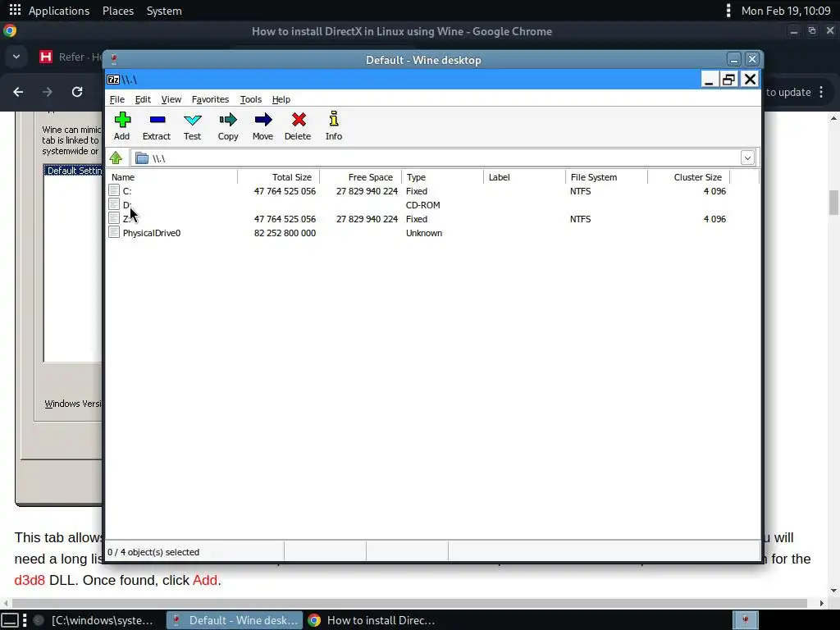Go up one folder with green arrow
The height and width of the screenshot is (630, 840).
point(116,157)
